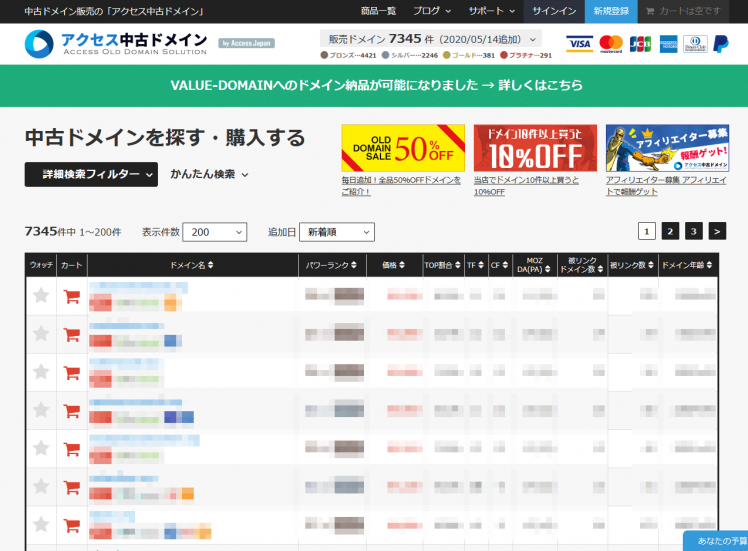
Task: Click the PayPal payment icon
Action: (x=721, y=43)
